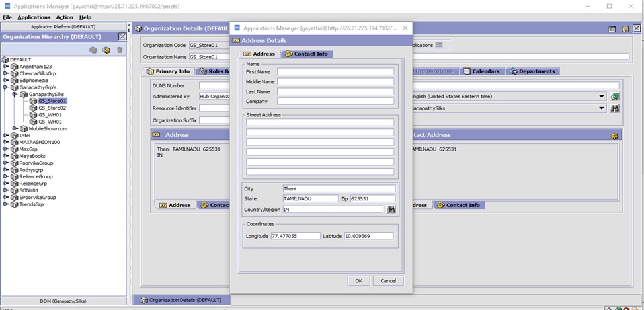
Task: Open the Calendars tab
Action: (481, 71)
